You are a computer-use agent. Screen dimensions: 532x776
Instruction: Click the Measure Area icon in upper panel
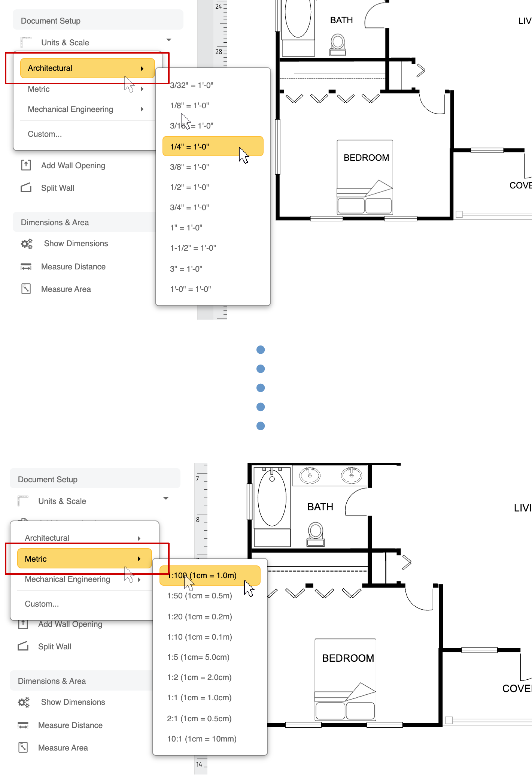coord(26,289)
